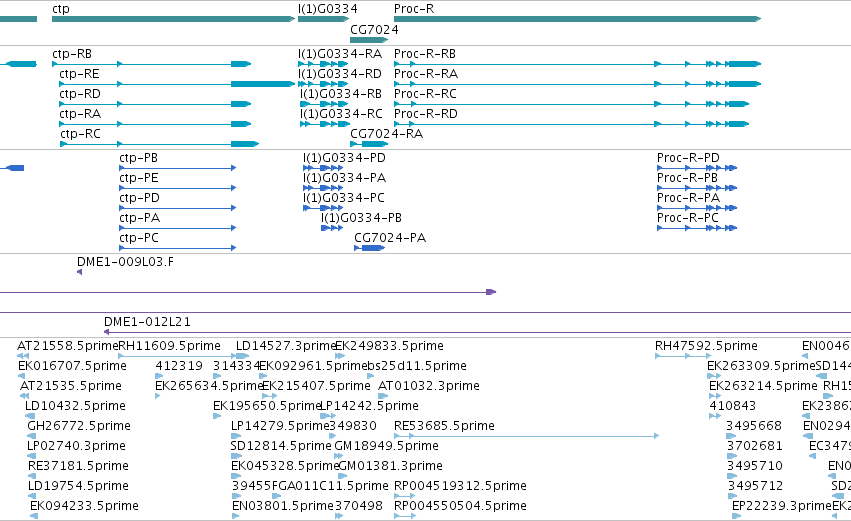
Task: Click l(1)G0334-RA transcript label
Action: pyautogui.click(x=340, y=54)
